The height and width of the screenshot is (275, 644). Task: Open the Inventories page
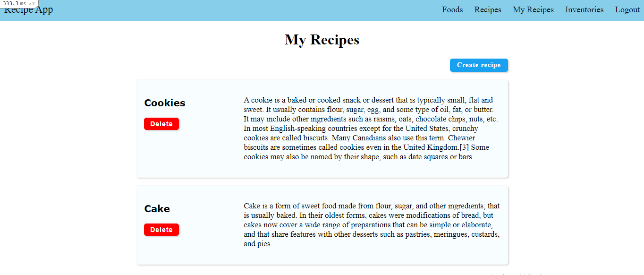coord(584,9)
